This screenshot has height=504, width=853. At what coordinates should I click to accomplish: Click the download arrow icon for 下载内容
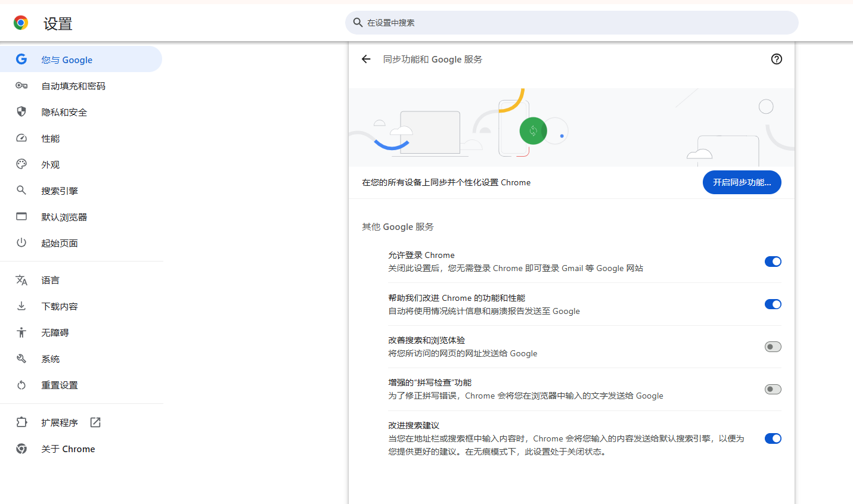pyautogui.click(x=21, y=306)
